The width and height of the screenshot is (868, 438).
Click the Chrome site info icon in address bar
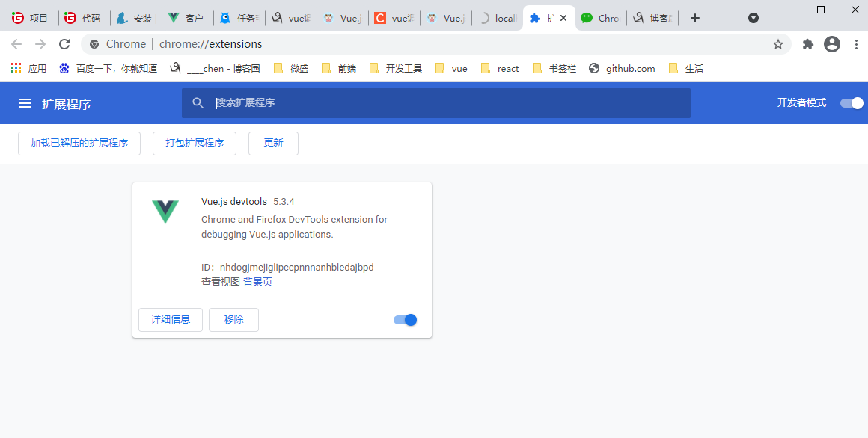(x=94, y=44)
